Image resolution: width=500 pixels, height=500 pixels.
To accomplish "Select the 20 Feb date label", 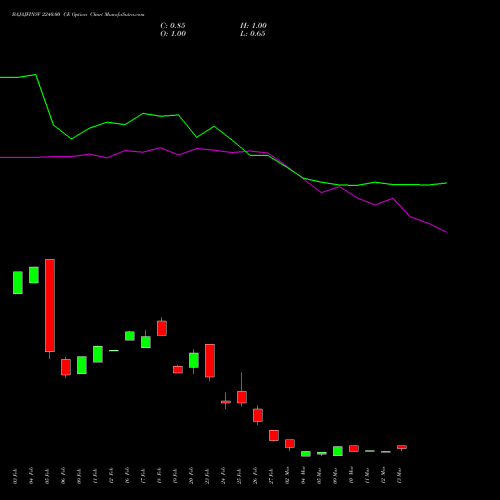I will pyautogui.click(x=191, y=476).
